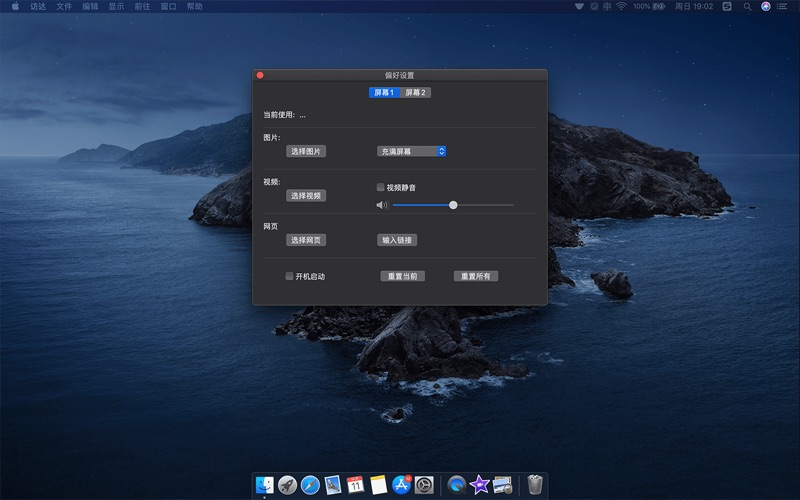Click the 输入链接 button
The width and height of the screenshot is (800, 500).
tap(397, 240)
